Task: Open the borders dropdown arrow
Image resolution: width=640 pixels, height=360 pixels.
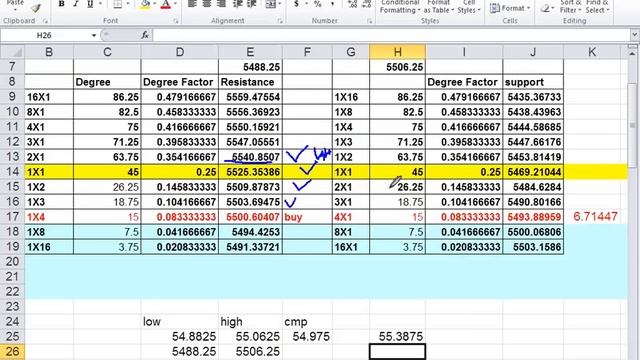Action: pyautogui.click(x=128, y=4)
